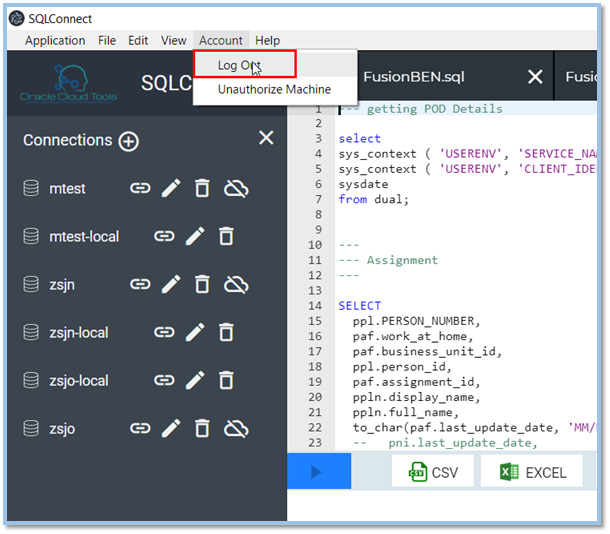
Task: Click the 'sysdate' code line
Action: click(x=363, y=184)
